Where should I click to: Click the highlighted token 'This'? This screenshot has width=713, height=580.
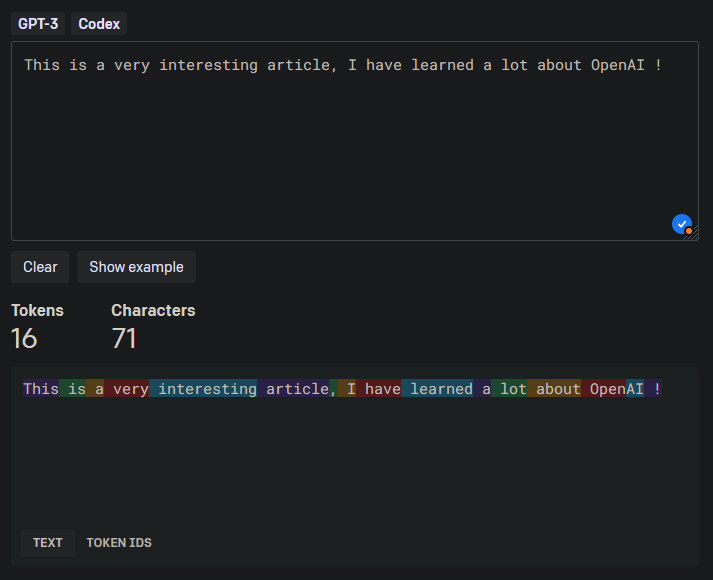(41, 389)
